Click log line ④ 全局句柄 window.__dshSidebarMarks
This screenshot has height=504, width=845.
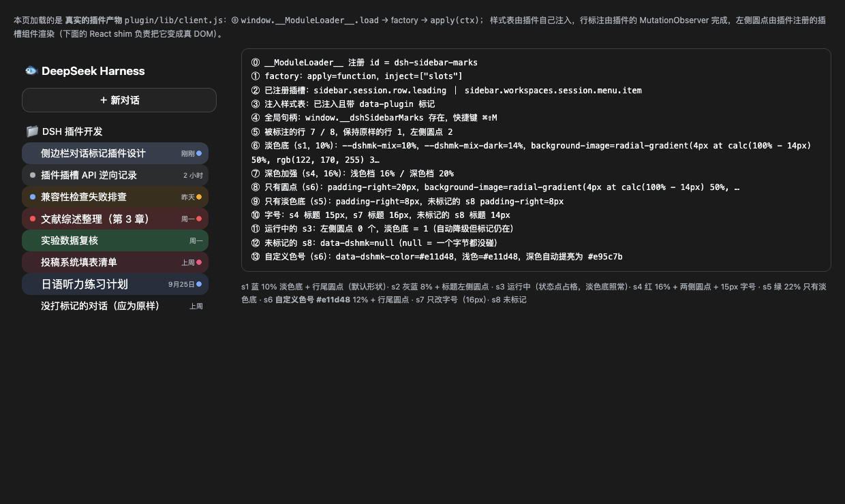click(374, 118)
